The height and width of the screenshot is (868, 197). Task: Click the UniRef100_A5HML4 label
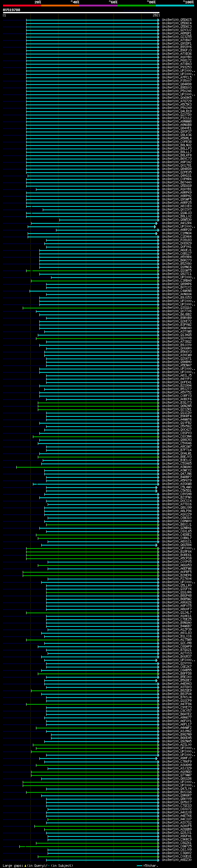177,139
